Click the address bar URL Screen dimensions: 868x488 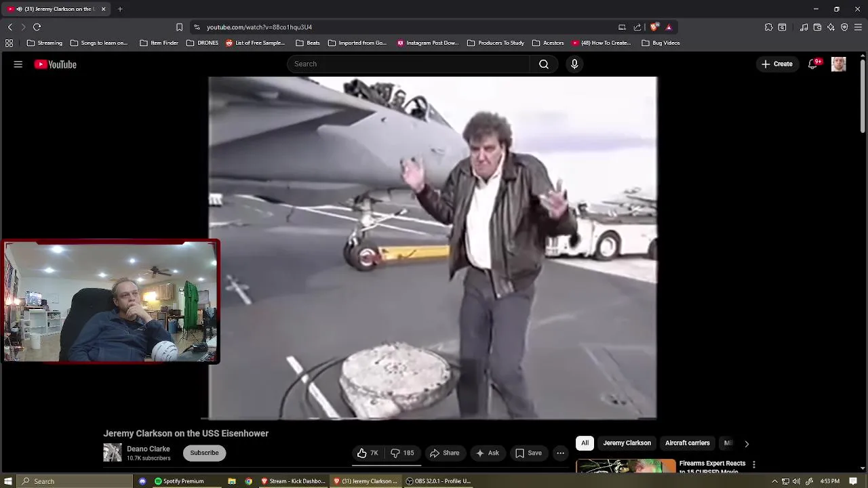coord(259,27)
